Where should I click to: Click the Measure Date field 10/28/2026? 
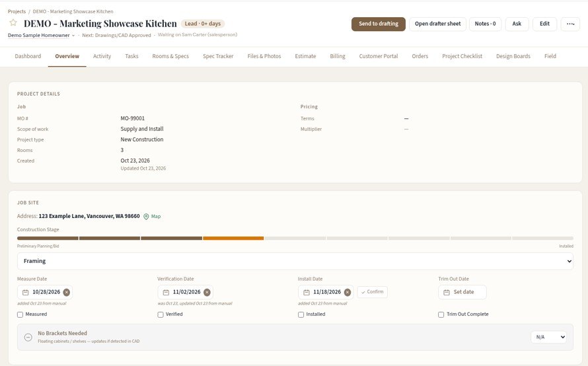46,292
